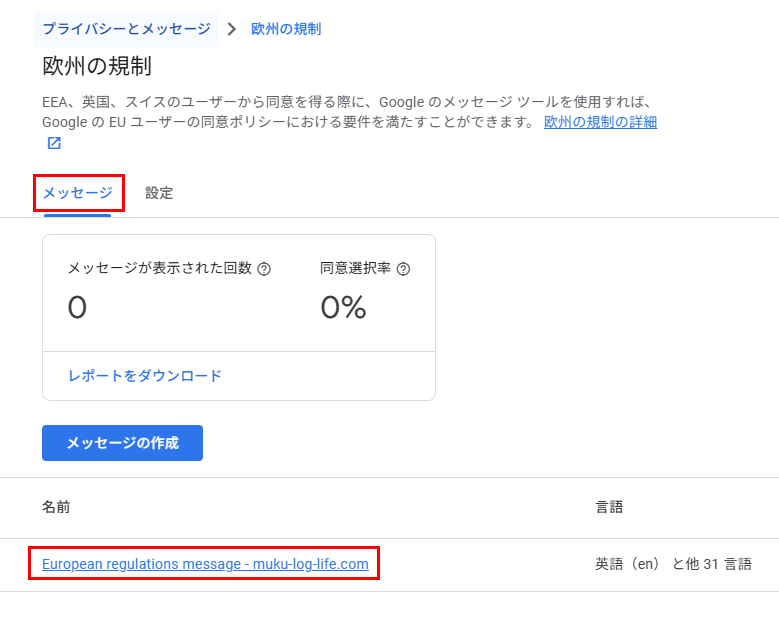Open the external link icon under description

pos(54,143)
